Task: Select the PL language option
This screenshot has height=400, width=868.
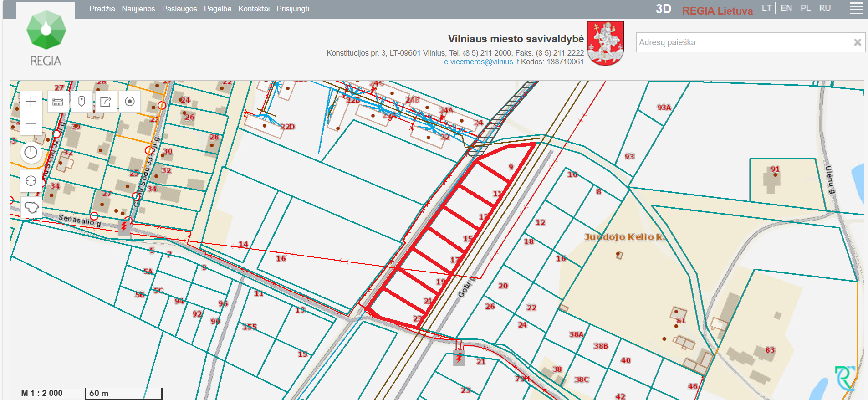Action: pos(806,8)
